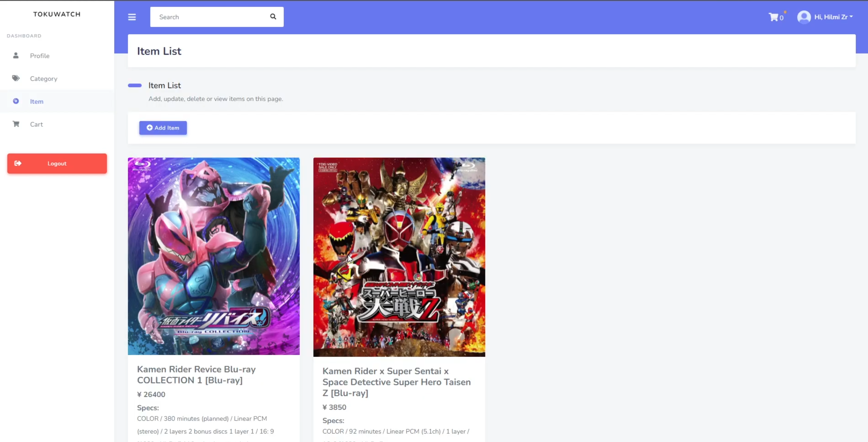This screenshot has width=868, height=442.
Task: Click the Specs label under Taisen Z item
Action: tap(333, 420)
